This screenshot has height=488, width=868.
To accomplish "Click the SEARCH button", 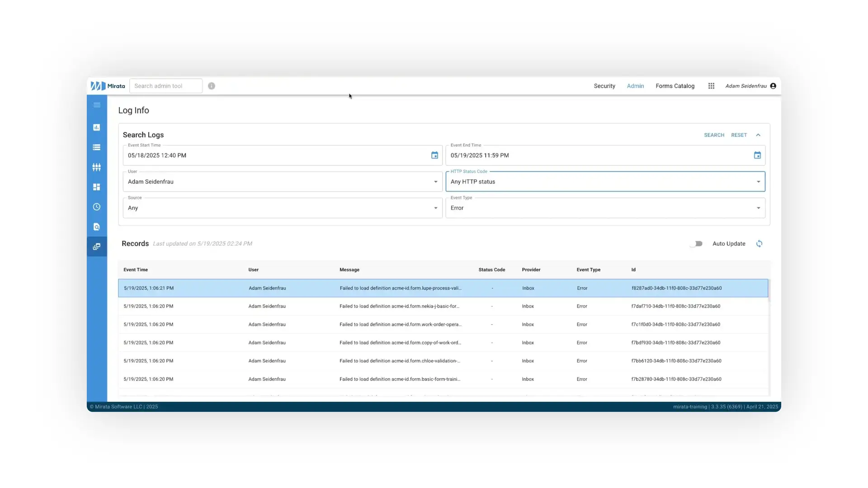I will [714, 135].
